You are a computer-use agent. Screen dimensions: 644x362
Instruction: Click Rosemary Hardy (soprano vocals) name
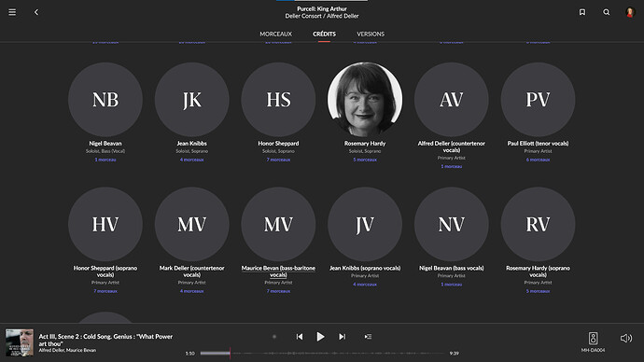(538, 271)
